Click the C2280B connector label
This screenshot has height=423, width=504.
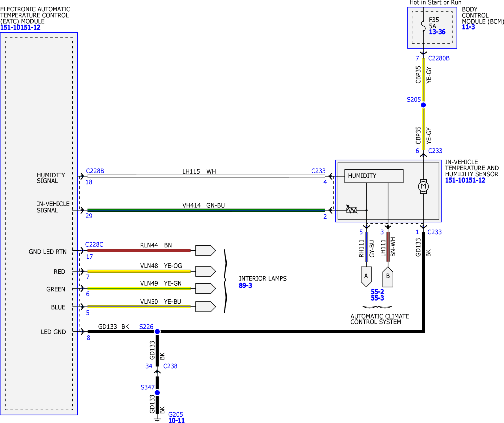(x=439, y=58)
